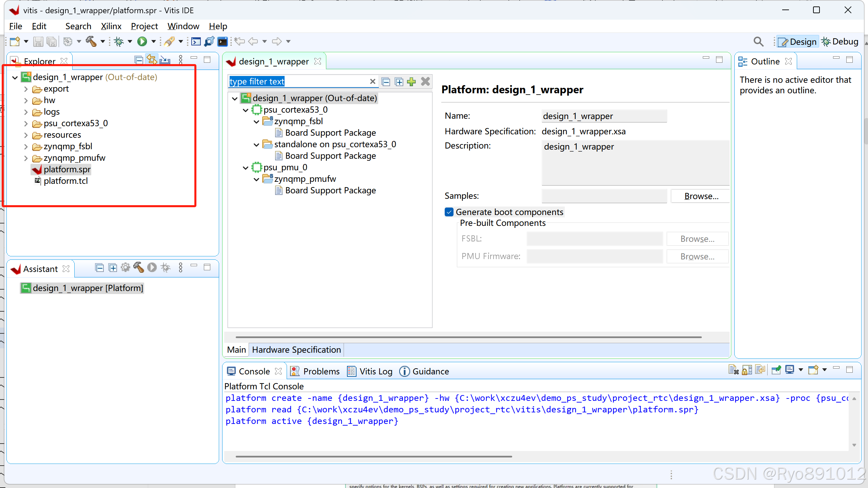Click the build hammer icon in Assistant panel
This screenshot has width=868, height=488.
138,268
